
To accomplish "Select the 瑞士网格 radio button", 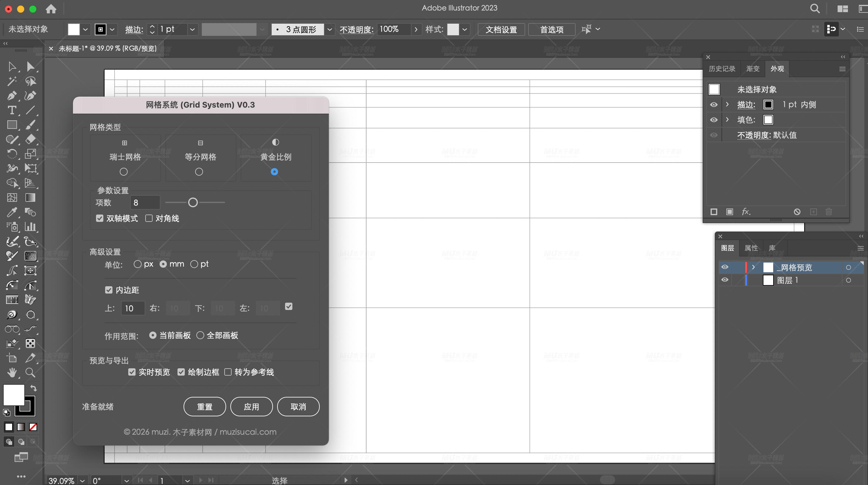I will pyautogui.click(x=124, y=172).
